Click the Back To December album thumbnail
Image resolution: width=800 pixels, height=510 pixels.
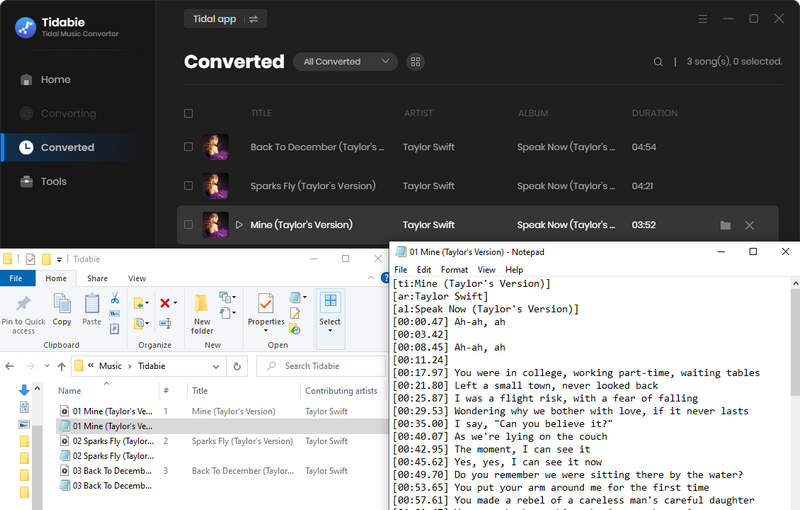click(215, 147)
